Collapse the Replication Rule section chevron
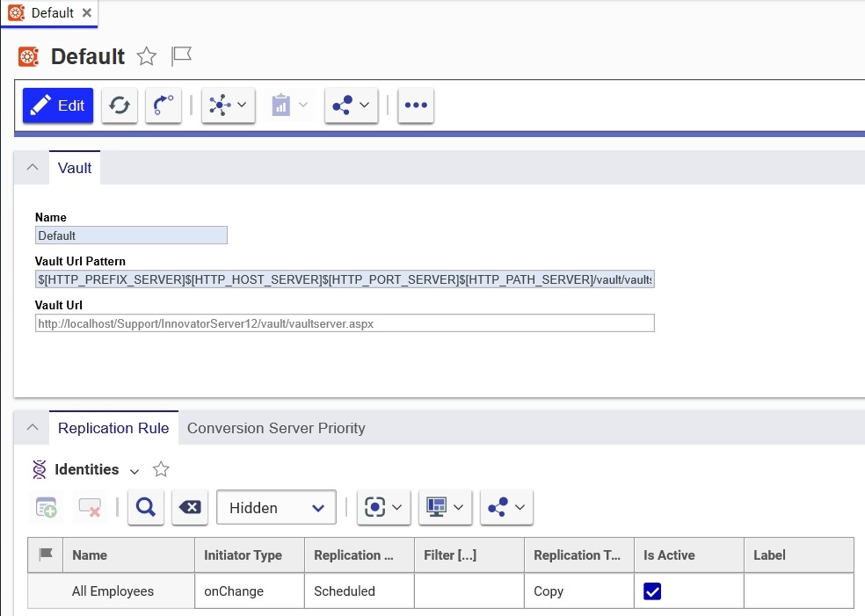 click(33, 427)
